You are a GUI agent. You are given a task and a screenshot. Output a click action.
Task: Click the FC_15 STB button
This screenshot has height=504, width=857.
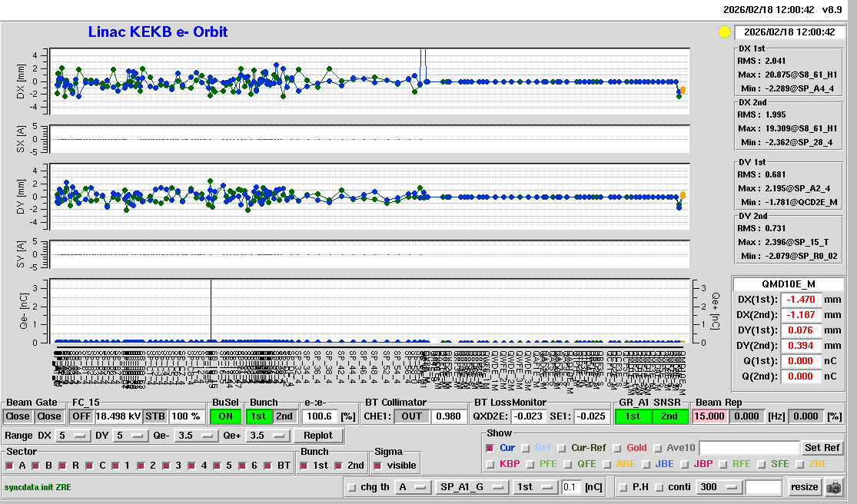pos(155,416)
